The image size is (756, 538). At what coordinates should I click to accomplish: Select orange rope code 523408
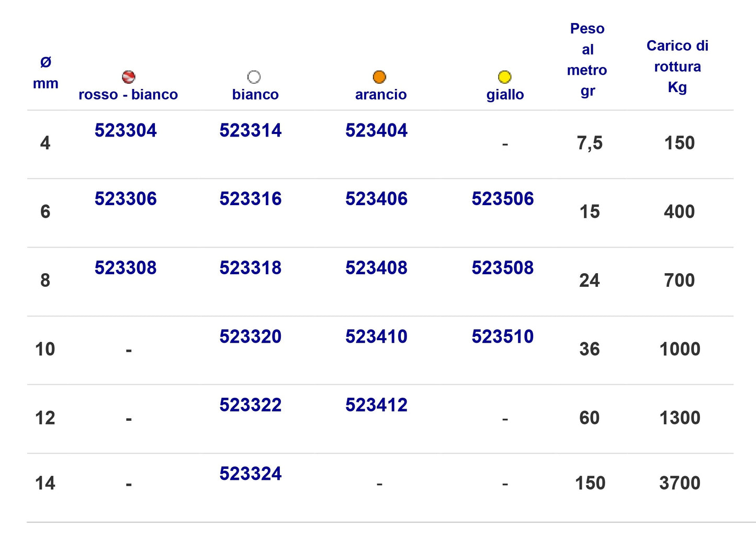[x=376, y=268]
